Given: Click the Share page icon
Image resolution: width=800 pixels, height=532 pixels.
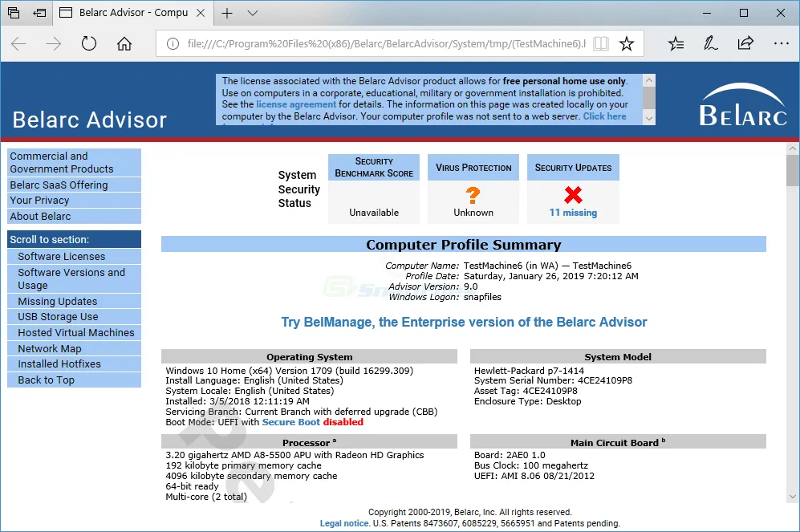Looking at the screenshot, I should (x=745, y=43).
